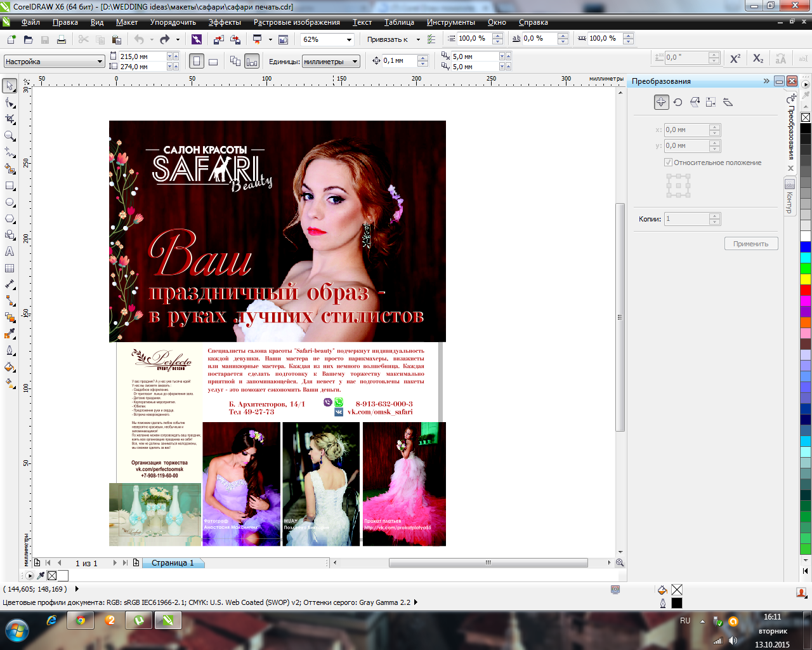
Task: Open the Application Launcher dropdown arrow
Action: click(x=270, y=39)
